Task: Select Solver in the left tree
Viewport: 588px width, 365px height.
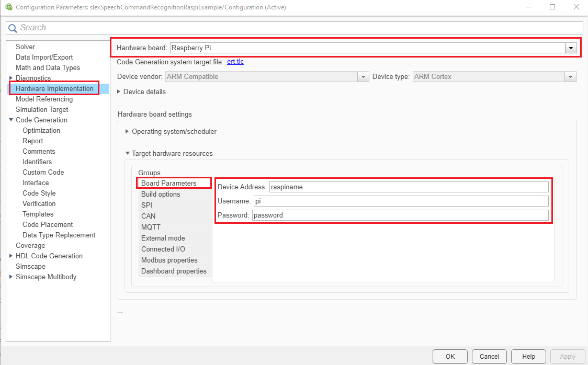Action: click(x=25, y=47)
